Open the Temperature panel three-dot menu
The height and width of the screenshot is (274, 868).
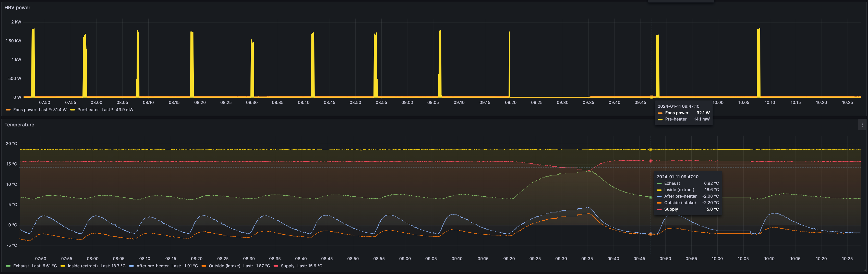862,125
